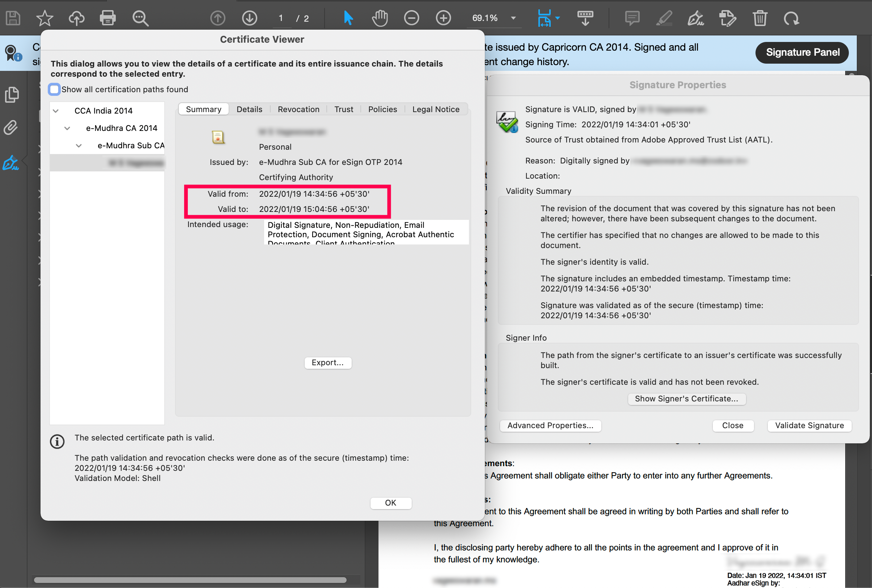This screenshot has height=588, width=872.
Task: Go to next page arrow
Action: [x=249, y=18]
